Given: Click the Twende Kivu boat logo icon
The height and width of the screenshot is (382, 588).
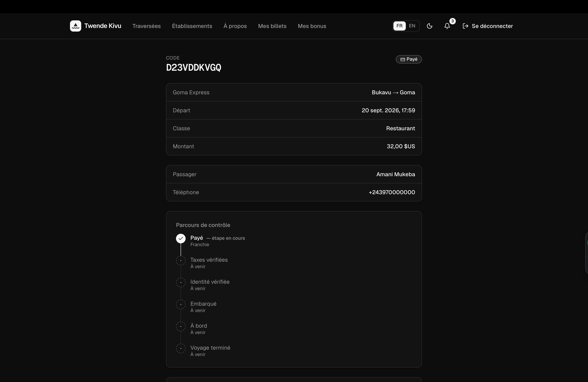Looking at the screenshot, I should [75, 26].
